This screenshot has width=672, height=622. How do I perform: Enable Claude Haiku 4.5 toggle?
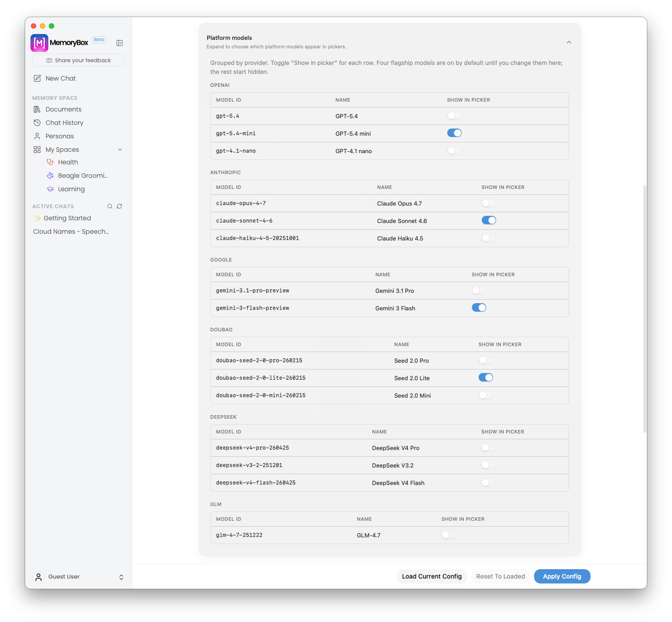[x=489, y=238]
